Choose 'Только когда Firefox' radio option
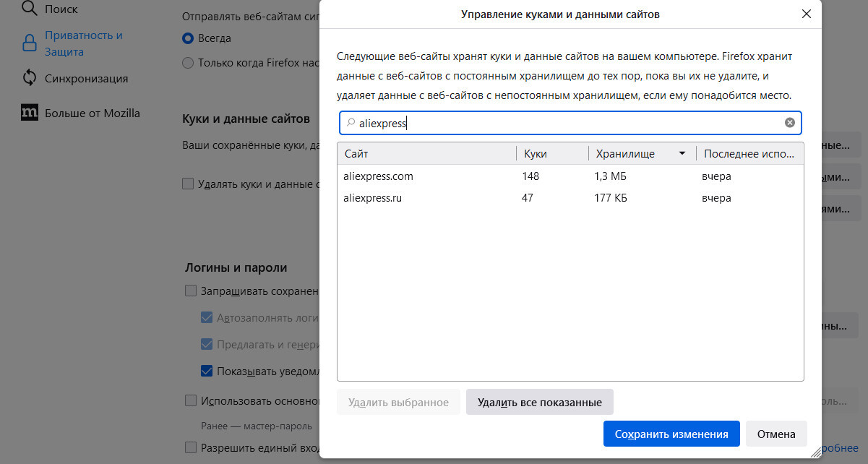Viewport: 868px width, 464px height. (189, 63)
